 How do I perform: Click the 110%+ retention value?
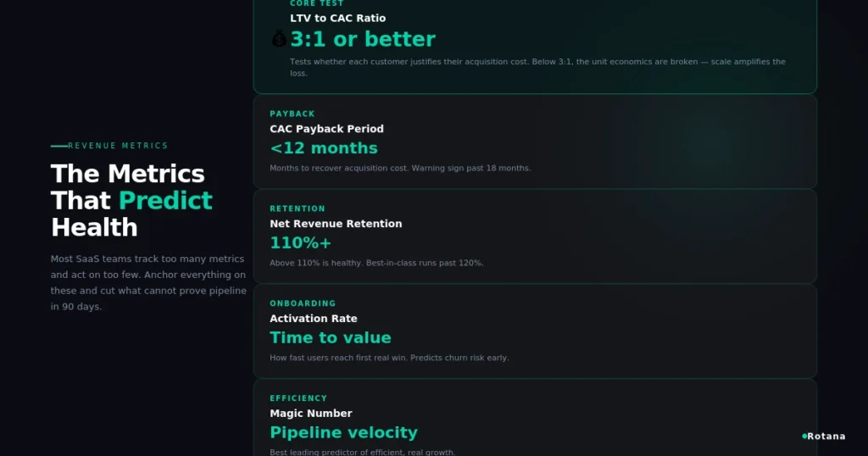[301, 243]
